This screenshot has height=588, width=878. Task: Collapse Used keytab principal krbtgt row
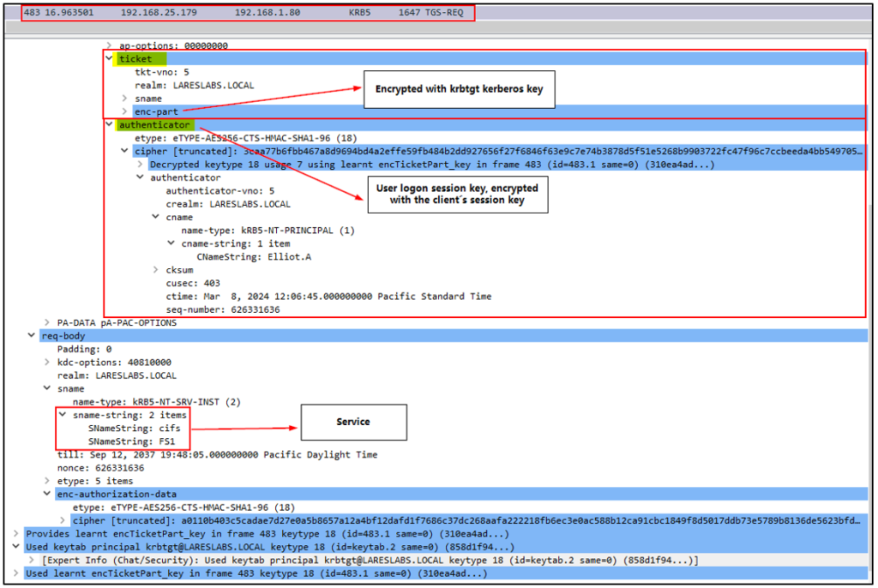[x=15, y=547]
